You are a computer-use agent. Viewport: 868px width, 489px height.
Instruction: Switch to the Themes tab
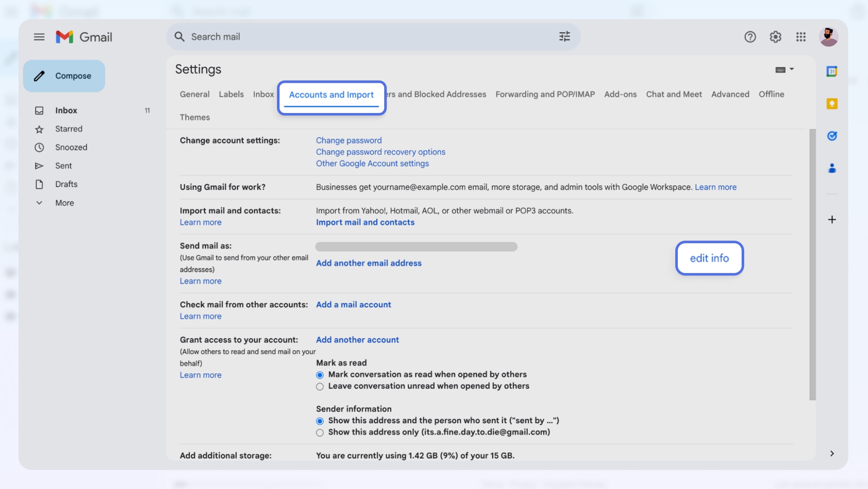(194, 117)
